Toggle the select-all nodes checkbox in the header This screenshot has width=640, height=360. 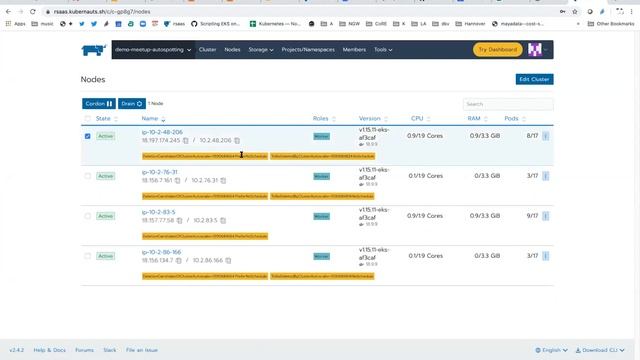pyautogui.click(x=87, y=118)
